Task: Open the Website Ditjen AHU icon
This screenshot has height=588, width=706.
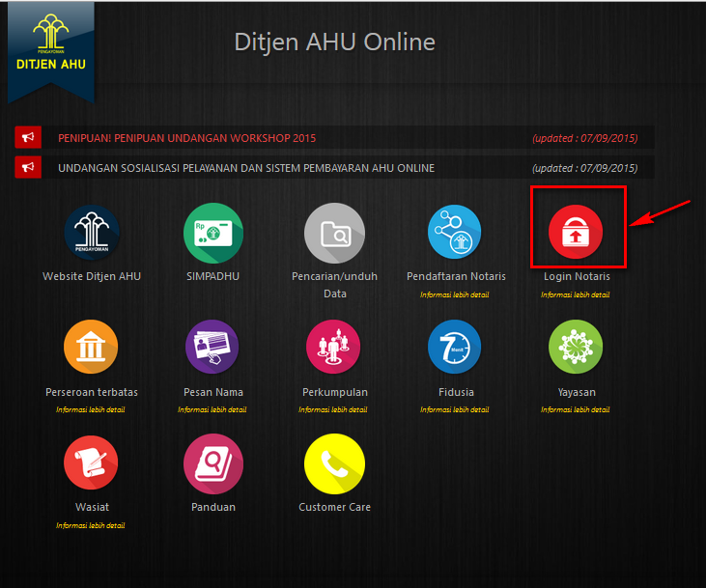Action: click(x=92, y=234)
